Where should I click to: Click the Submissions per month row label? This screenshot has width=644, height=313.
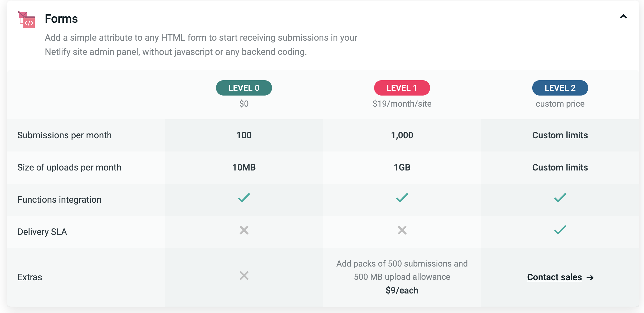click(x=65, y=135)
